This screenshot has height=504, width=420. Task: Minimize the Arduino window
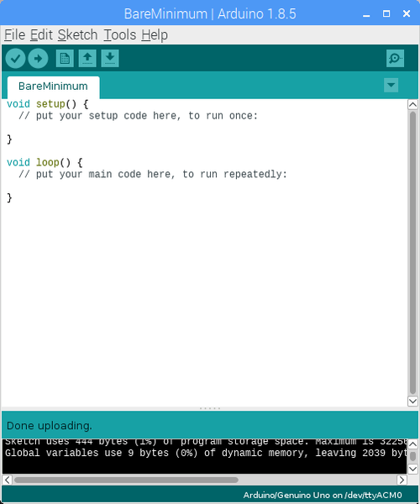(x=366, y=13)
